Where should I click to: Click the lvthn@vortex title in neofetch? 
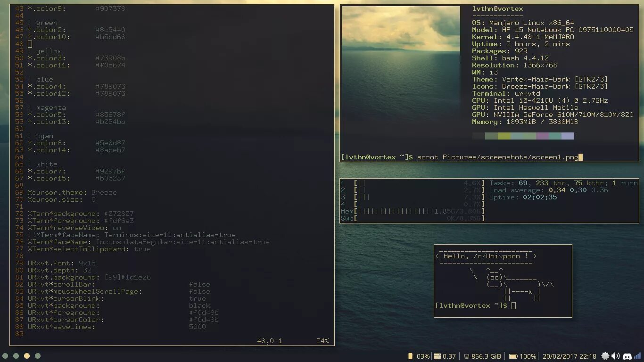497,8
